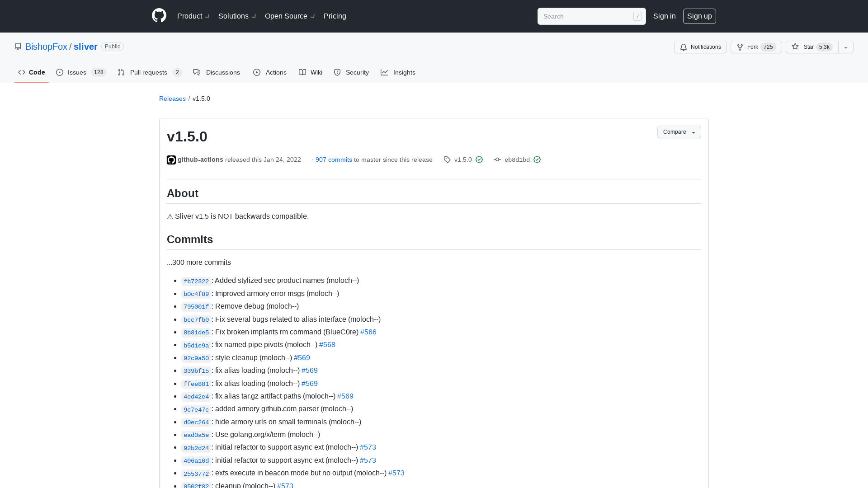This screenshot has height=488, width=868.
Task: Expand the Solutions menu
Action: tap(237, 16)
